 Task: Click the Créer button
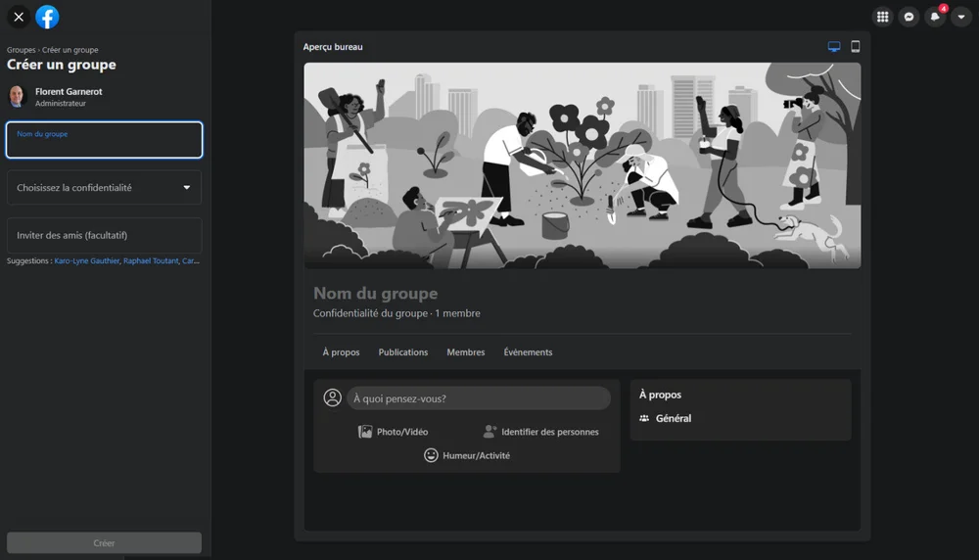point(105,543)
